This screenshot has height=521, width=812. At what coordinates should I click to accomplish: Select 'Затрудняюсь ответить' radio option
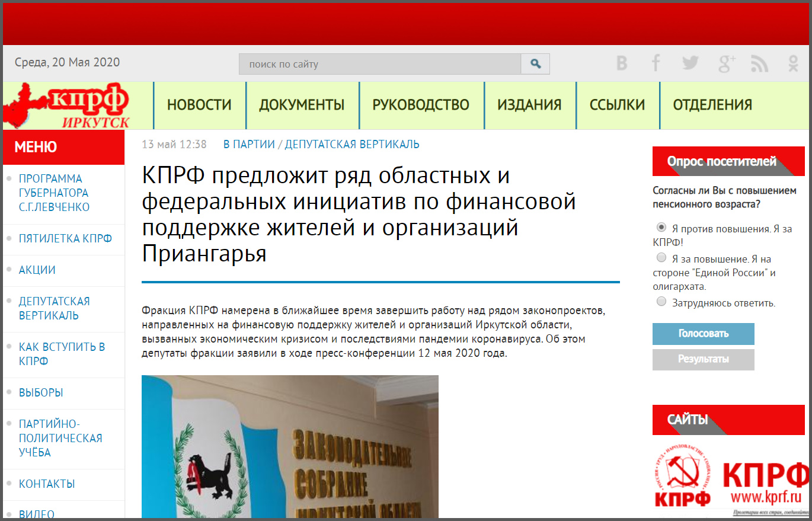[x=661, y=302]
